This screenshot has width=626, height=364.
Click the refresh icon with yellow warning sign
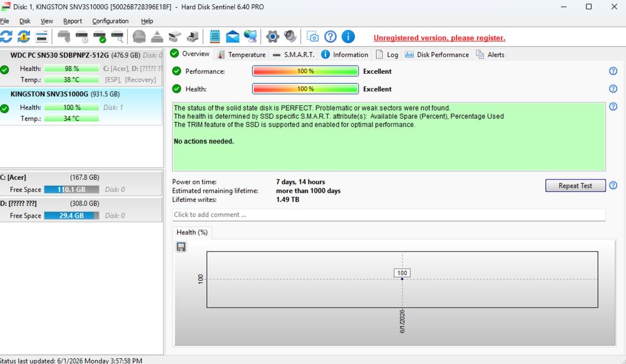(x=24, y=37)
